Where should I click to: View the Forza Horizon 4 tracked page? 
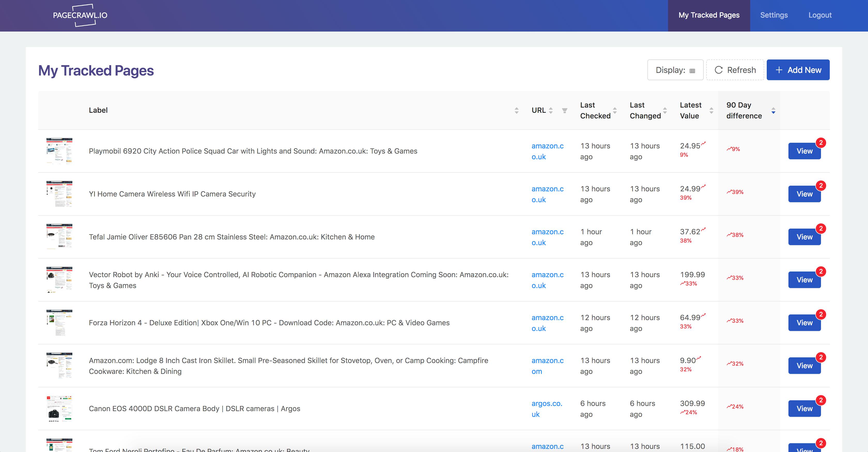click(x=804, y=323)
